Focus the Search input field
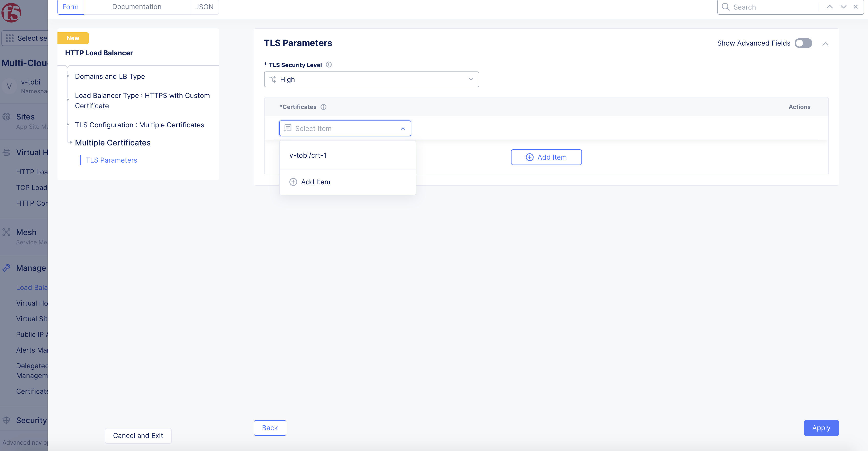 [772, 7]
